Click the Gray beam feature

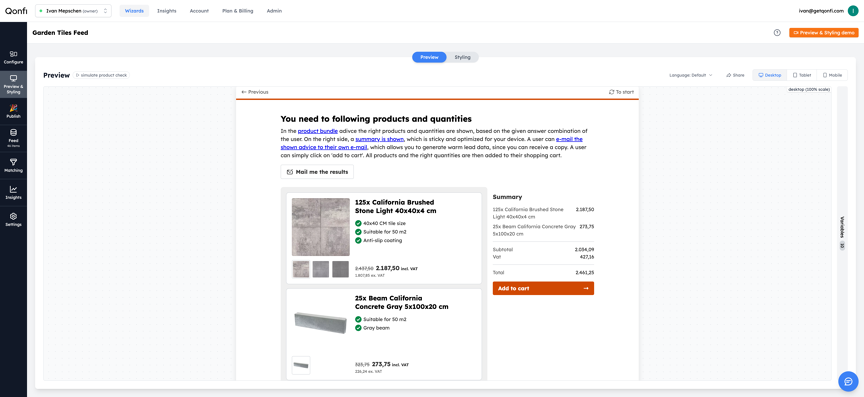pyautogui.click(x=372, y=328)
